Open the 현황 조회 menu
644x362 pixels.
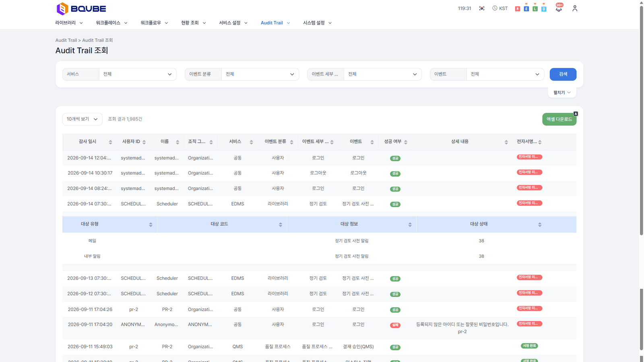(x=193, y=23)
